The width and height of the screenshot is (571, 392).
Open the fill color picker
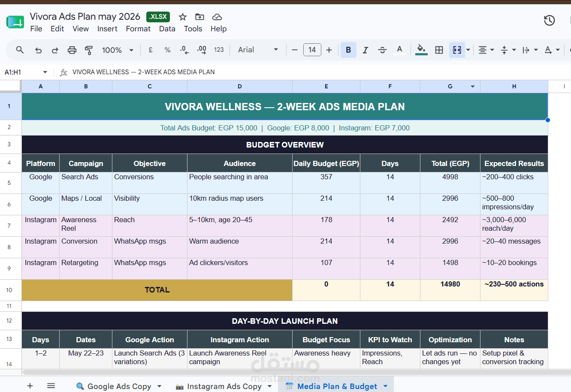click(x=421, y=50)
